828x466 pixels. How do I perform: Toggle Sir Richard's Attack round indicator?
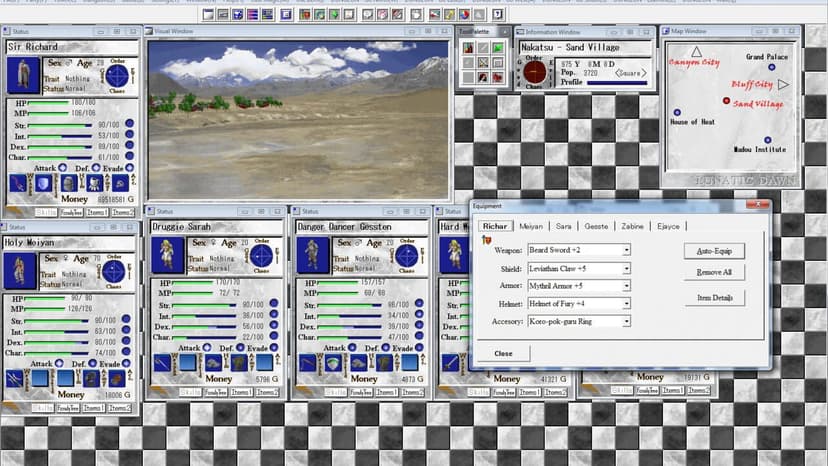click(x=62, y=167)
